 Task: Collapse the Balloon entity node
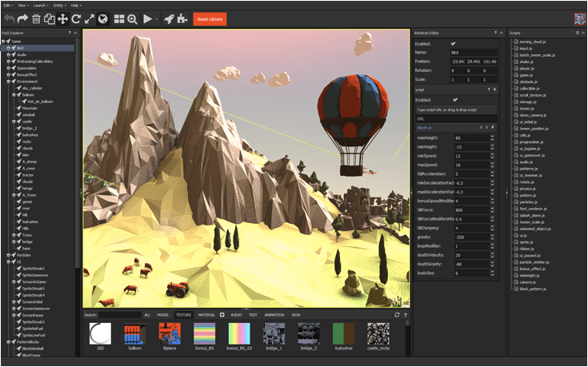(14, 95)
